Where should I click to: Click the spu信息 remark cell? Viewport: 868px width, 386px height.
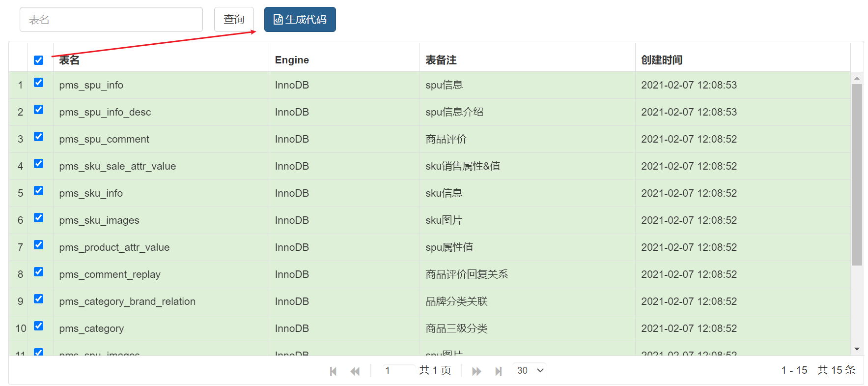[x=528, y=85]
